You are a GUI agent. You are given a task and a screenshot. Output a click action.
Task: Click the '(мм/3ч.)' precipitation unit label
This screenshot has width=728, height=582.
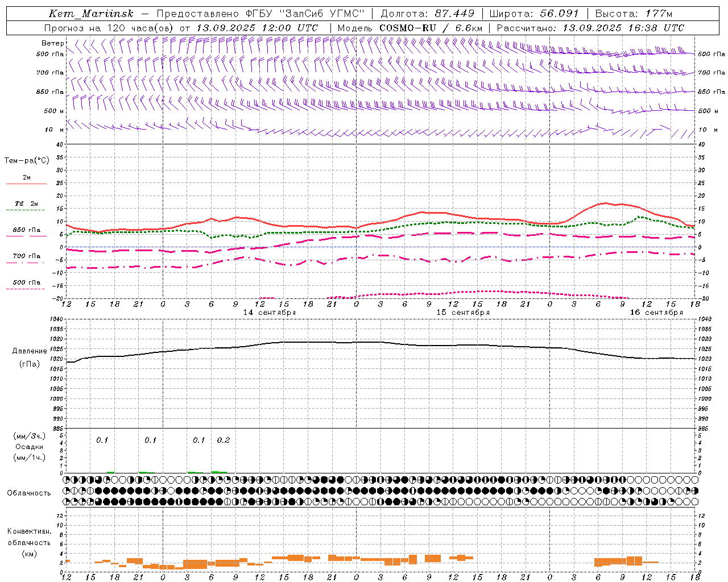[x=30, y=436]
